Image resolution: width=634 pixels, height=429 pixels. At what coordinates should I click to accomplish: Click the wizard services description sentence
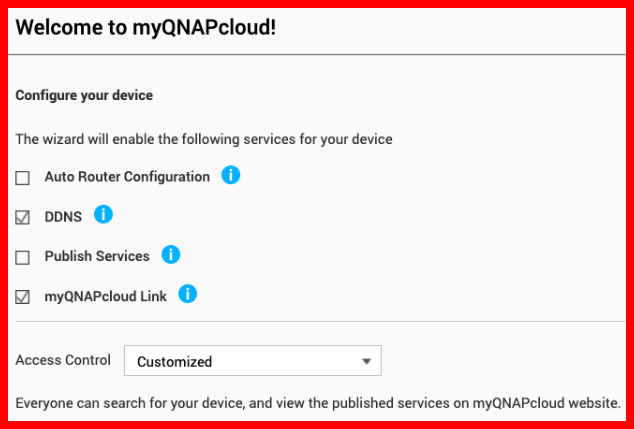point(204,139)
